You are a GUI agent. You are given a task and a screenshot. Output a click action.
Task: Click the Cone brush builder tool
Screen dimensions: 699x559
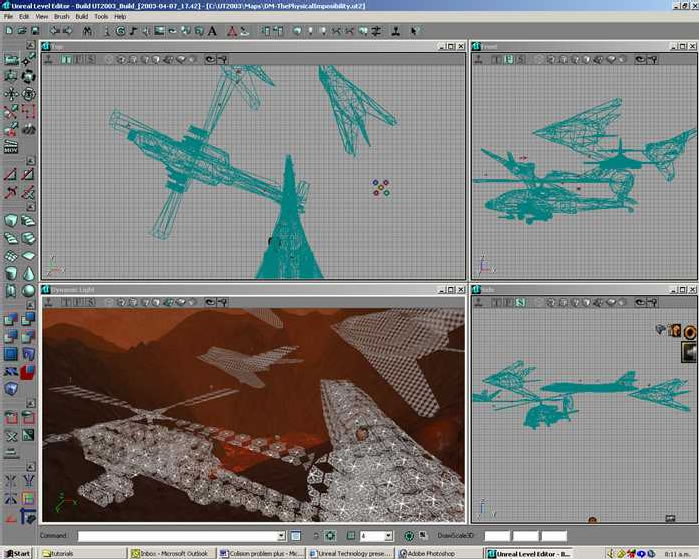coord(28,272)
